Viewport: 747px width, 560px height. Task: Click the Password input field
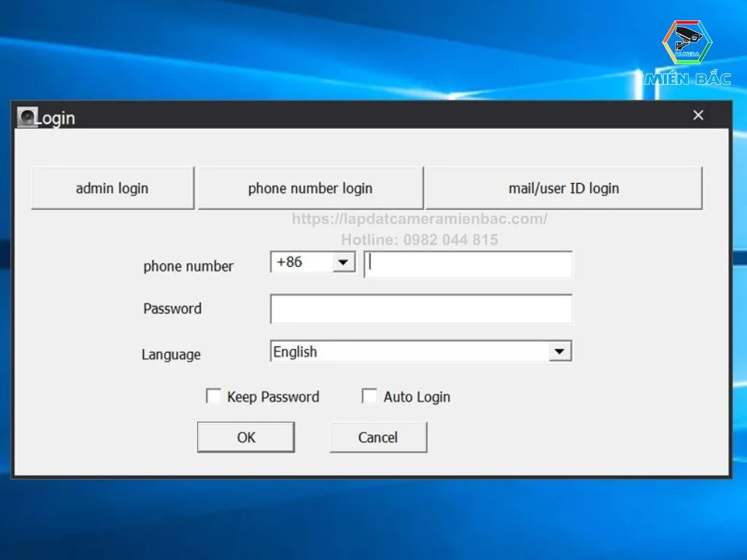pyautogui.click(x=421, y=308)
